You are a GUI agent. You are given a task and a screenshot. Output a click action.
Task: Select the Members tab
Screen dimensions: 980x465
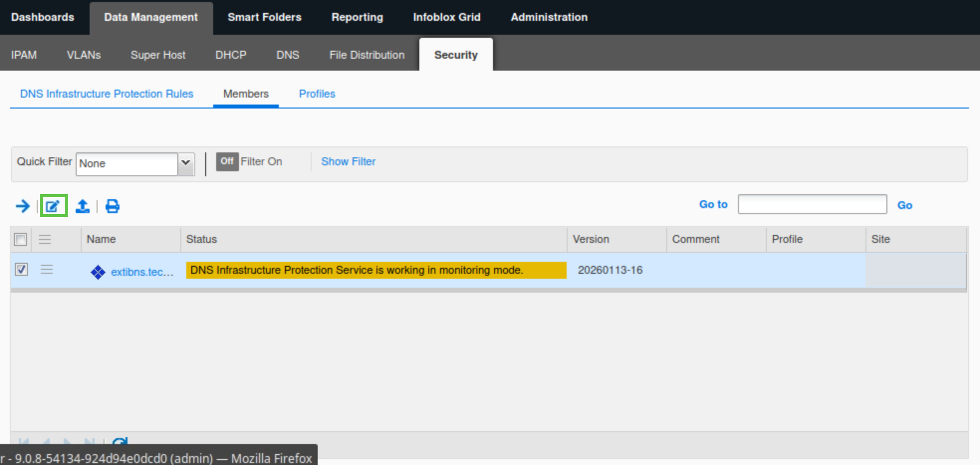tap(246, 94)
